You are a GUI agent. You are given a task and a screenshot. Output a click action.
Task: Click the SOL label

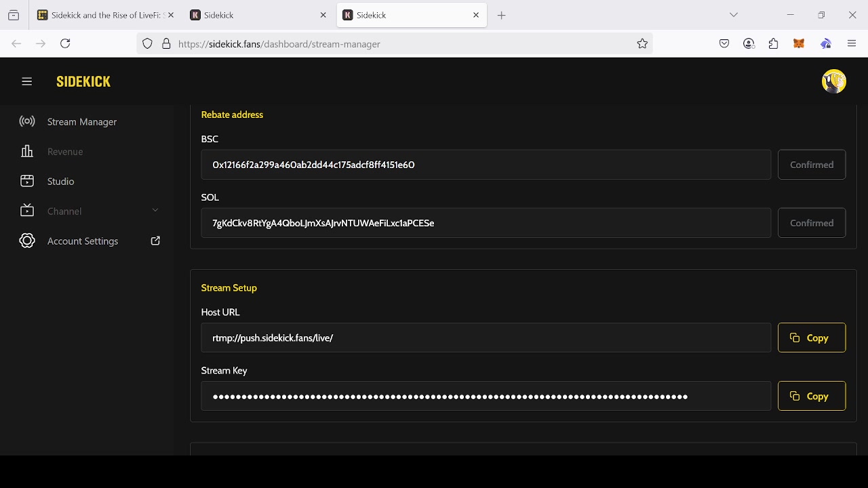(210, 197)
